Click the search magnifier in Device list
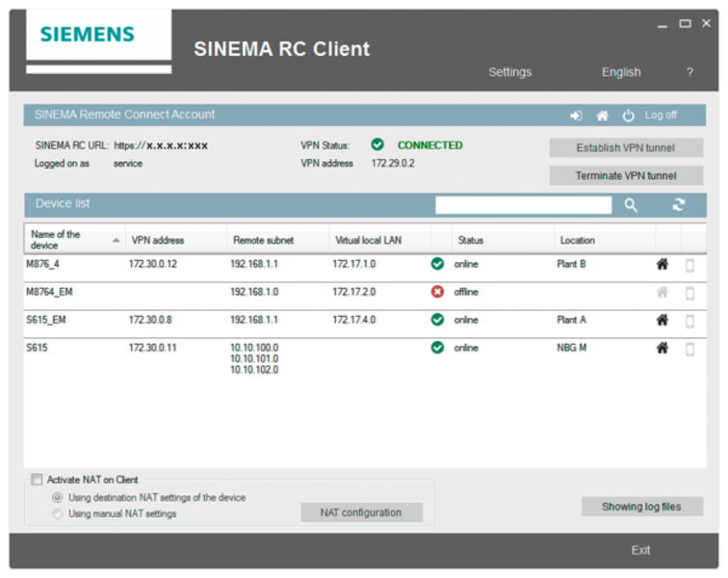Screen dimensions: 728x578 (x=631, y=205)
